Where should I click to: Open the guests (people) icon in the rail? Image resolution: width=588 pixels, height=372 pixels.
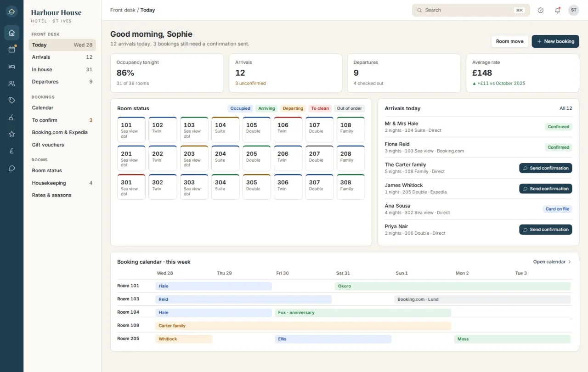point(11,84)
